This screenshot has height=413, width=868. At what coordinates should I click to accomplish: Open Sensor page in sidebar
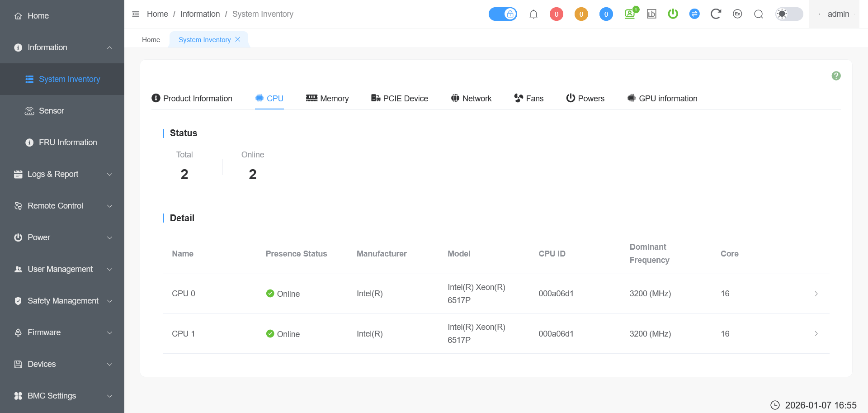(51, 111)
